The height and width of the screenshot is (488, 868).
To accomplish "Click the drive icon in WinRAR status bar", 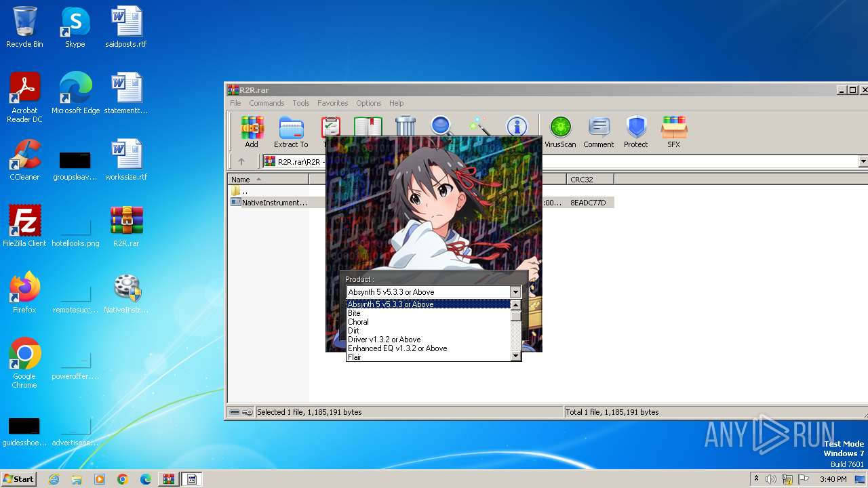I will tap(234, 412).
